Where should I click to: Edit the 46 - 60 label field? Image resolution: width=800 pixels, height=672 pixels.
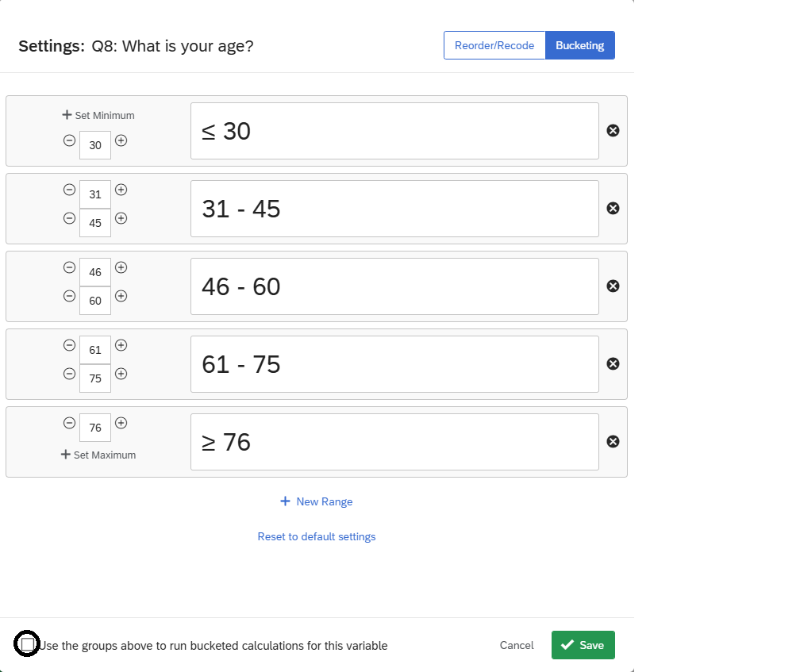394,286
